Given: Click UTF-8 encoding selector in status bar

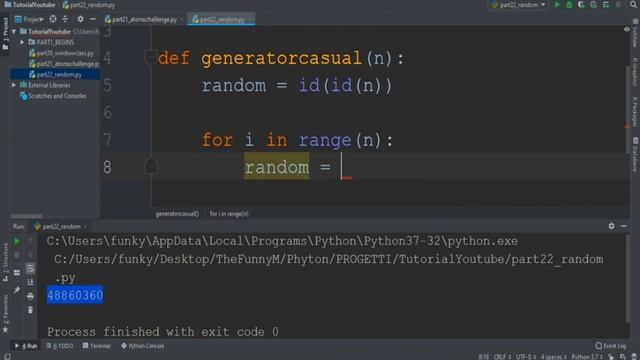Looking at the screenshot, I should [525, 357].
